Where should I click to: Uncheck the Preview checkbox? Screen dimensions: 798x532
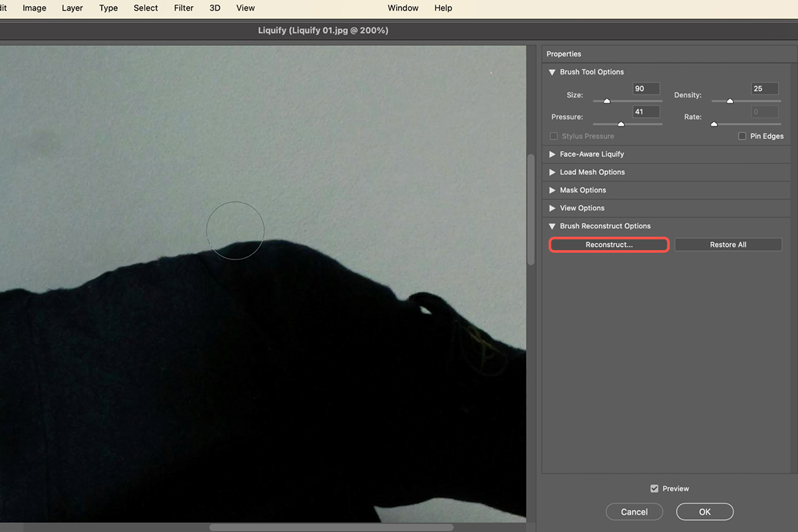tap(654, 489)
